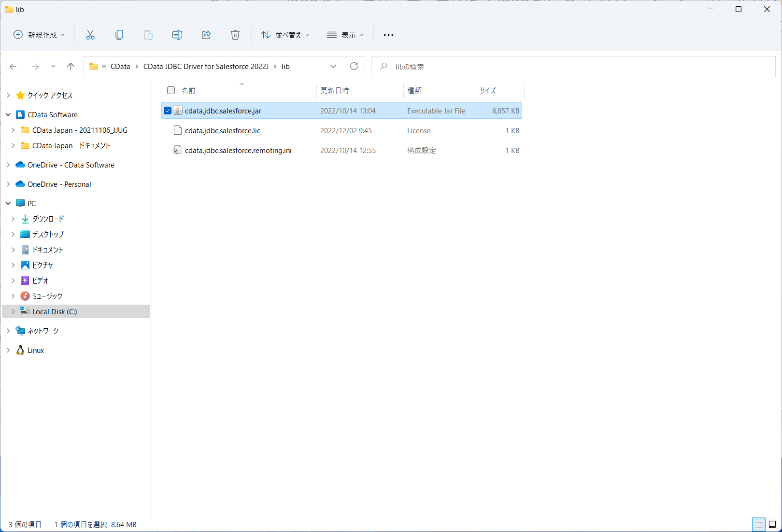782x532 pixels.
Task: Expand the ネットワーク tree node
Action: 8,331
